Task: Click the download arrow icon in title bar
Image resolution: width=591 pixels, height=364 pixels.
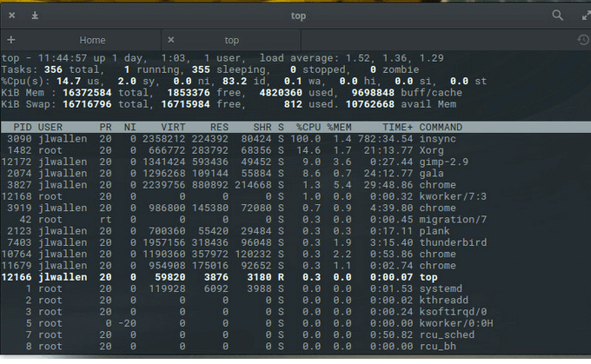Action: coord(34,16)
